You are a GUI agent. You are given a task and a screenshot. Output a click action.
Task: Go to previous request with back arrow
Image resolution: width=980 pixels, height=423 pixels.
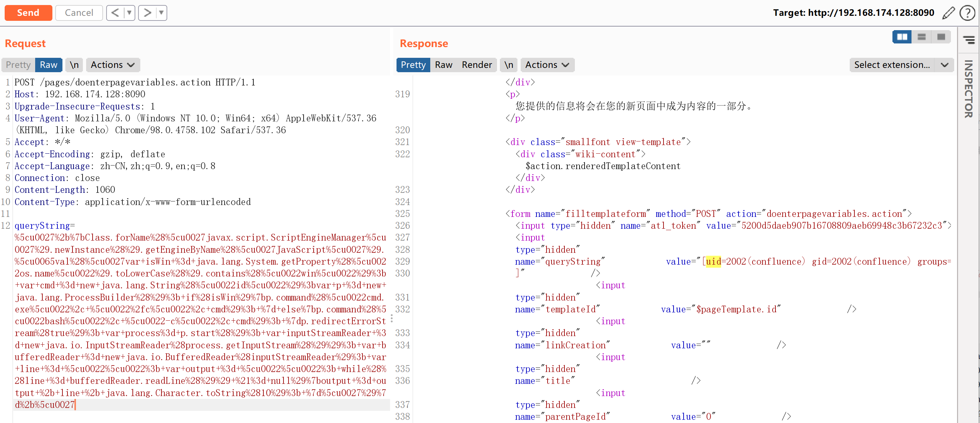point(115,13)
